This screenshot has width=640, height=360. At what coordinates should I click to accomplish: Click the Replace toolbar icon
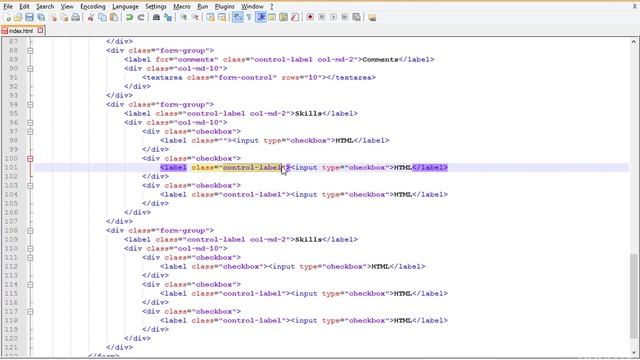click(168, 18)
